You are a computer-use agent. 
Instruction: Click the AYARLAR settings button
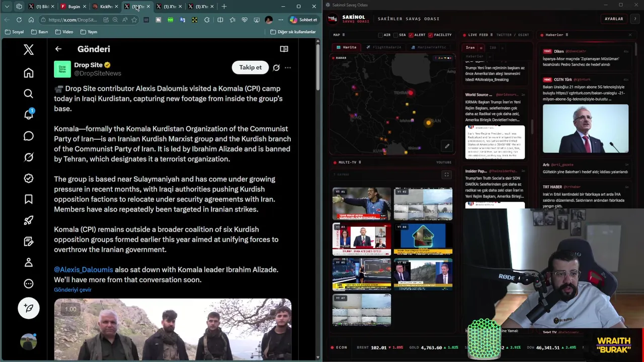point(614,19)
